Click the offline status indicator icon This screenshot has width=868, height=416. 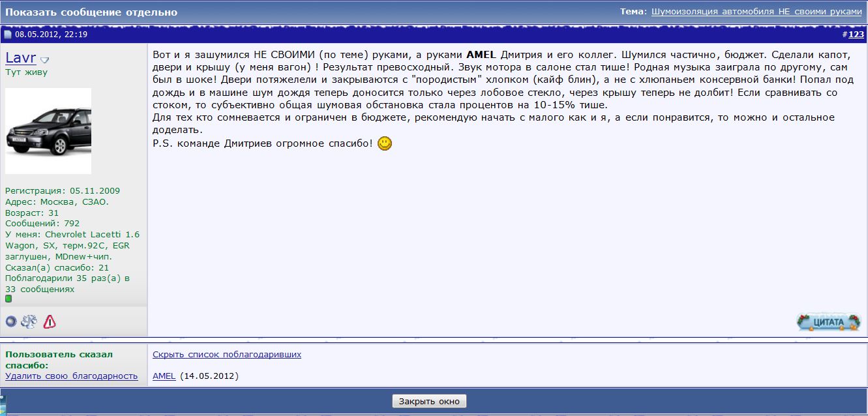pos(10,321)
